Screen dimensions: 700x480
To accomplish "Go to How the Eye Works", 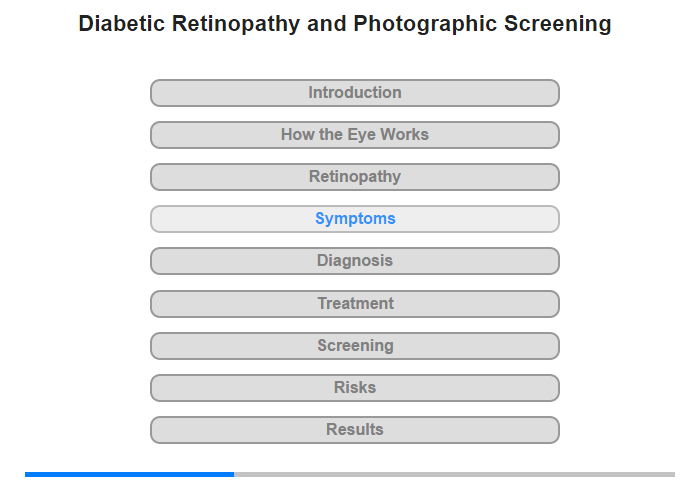I will 355,135.
